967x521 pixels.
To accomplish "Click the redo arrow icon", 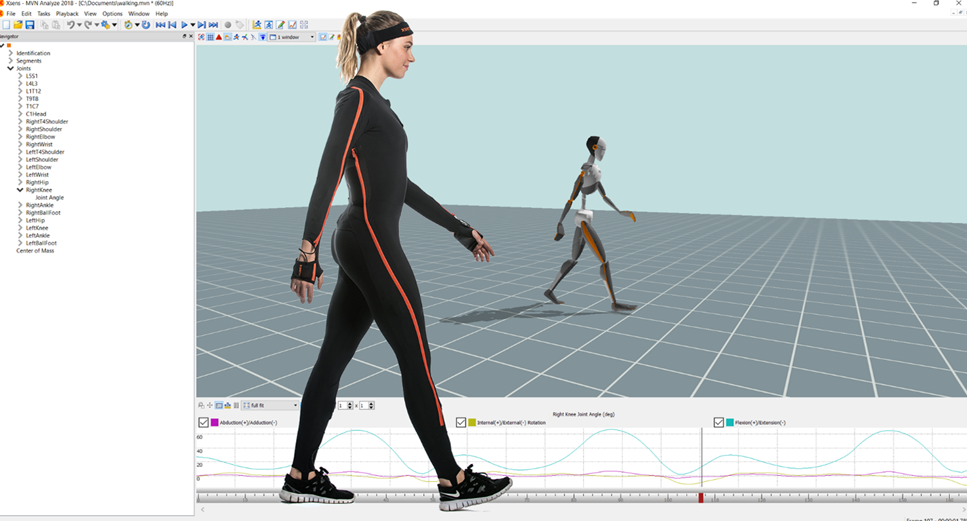I will coord(88,25).
